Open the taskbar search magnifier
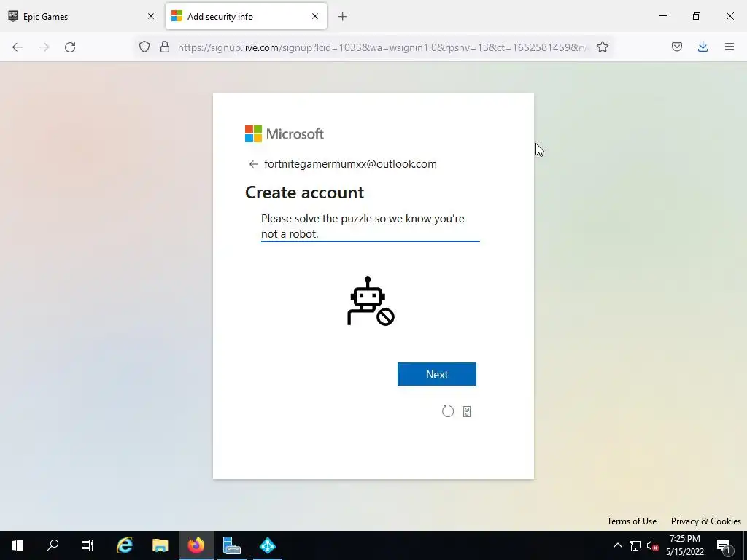The width and height of the screenshot is (747, 560). point(53,545)
